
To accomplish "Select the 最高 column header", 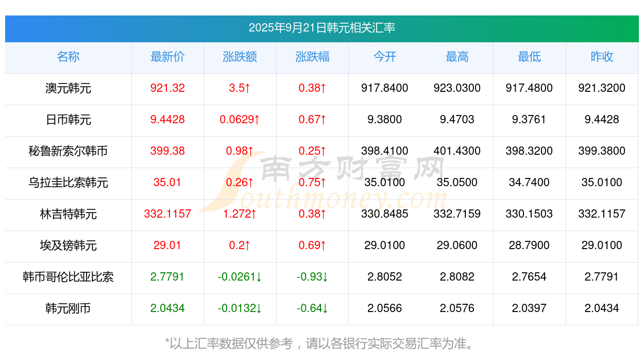I will click(457, 57).
